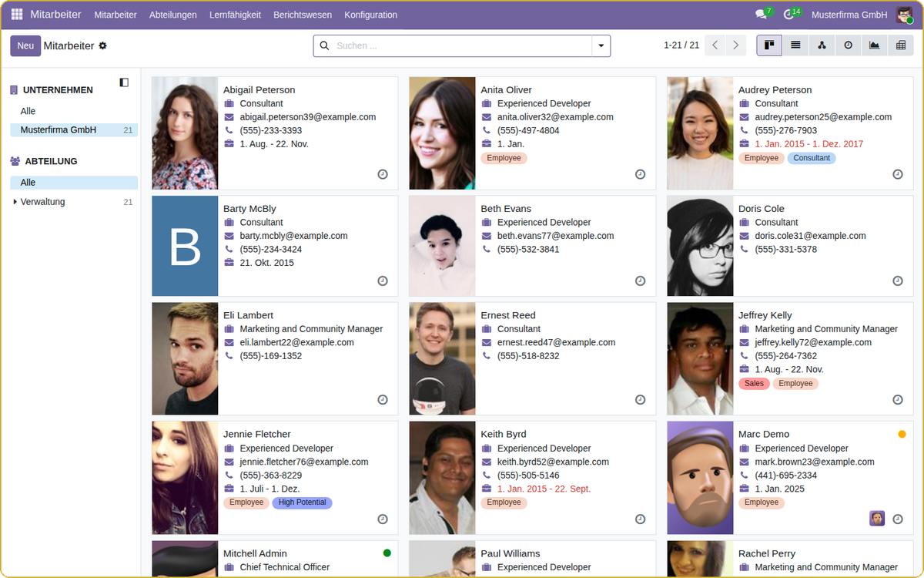
Task: Open the Mitarbeiter menu
Action: click(x=115, y=15)
